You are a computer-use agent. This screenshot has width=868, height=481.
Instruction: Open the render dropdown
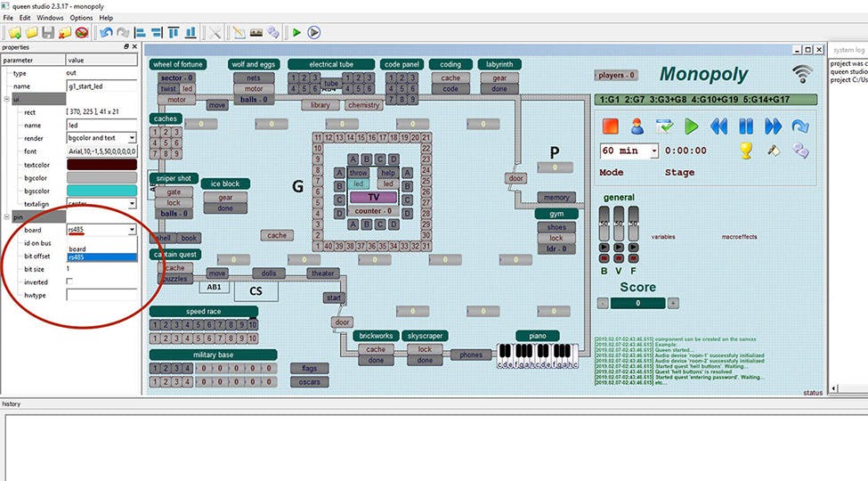[x=132, y=138]
